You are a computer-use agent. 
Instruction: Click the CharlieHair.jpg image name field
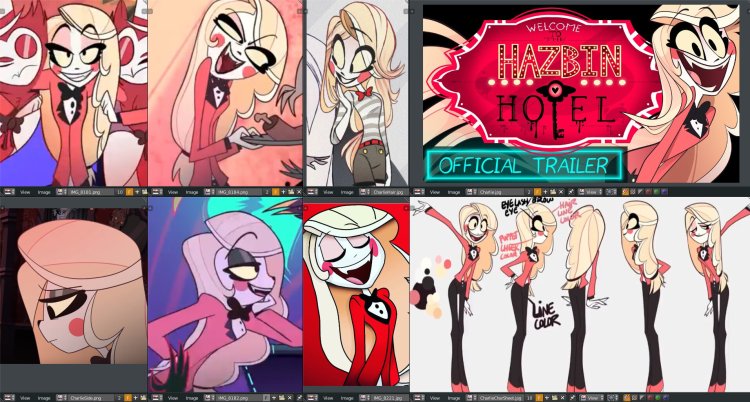coord(389,191)
